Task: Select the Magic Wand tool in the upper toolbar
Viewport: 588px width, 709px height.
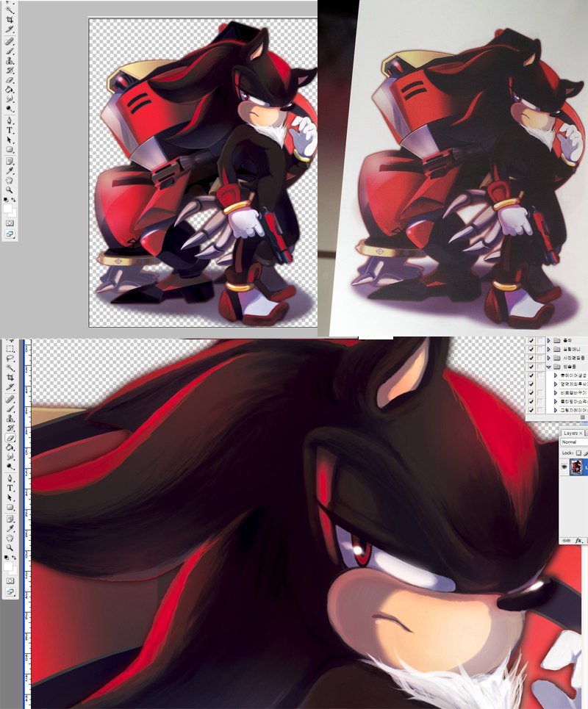Action: coord(10,10)
